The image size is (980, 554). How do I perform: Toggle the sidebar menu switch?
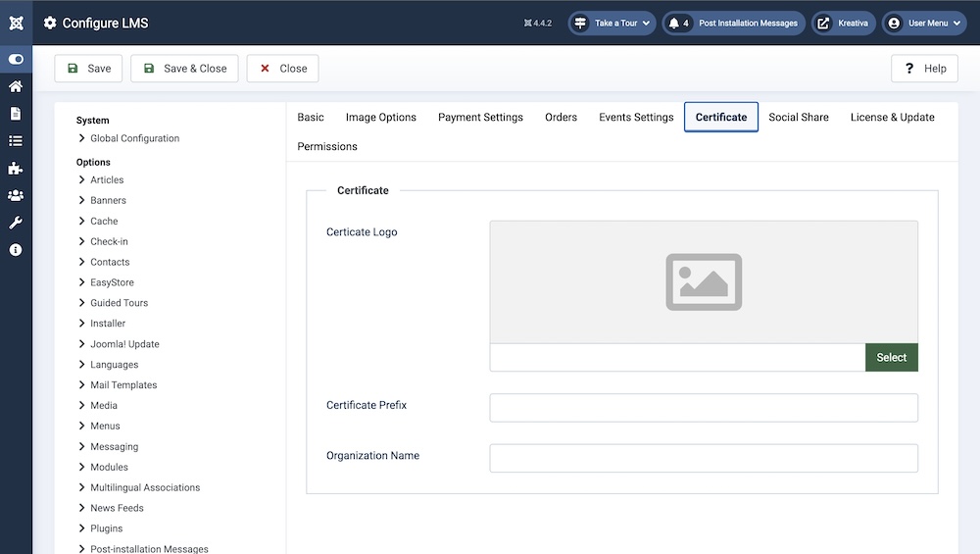(16, 59)
